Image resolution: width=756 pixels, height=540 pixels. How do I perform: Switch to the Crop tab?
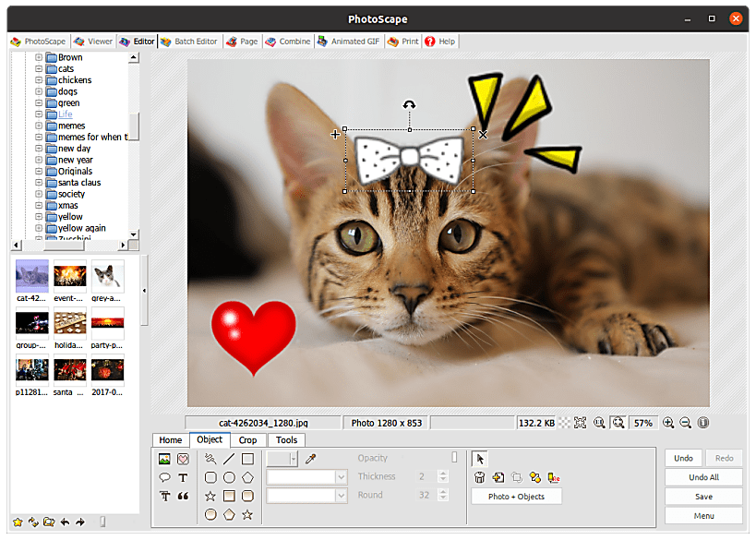coord(247,440)
